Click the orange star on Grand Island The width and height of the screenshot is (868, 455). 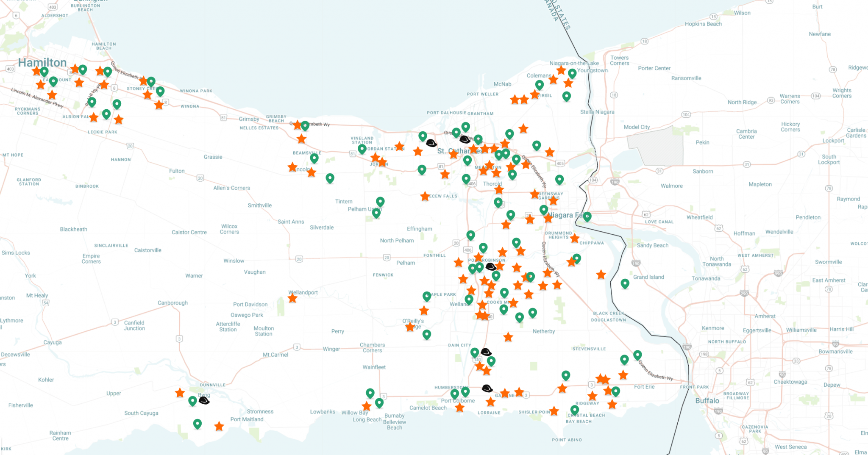[601, 275]
